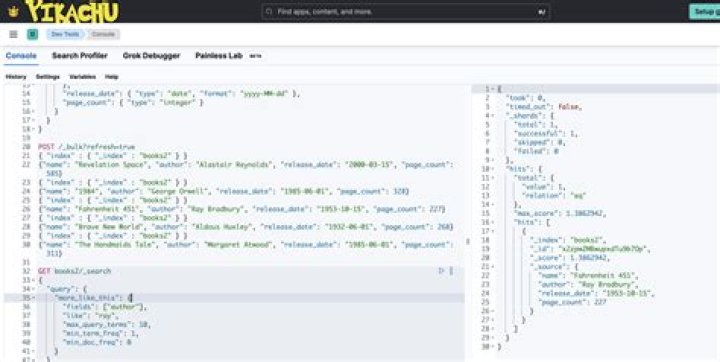Focus the Find apps, content, and more field
Image resolution: width=720 pixels, height=362 pixels.
406,11
